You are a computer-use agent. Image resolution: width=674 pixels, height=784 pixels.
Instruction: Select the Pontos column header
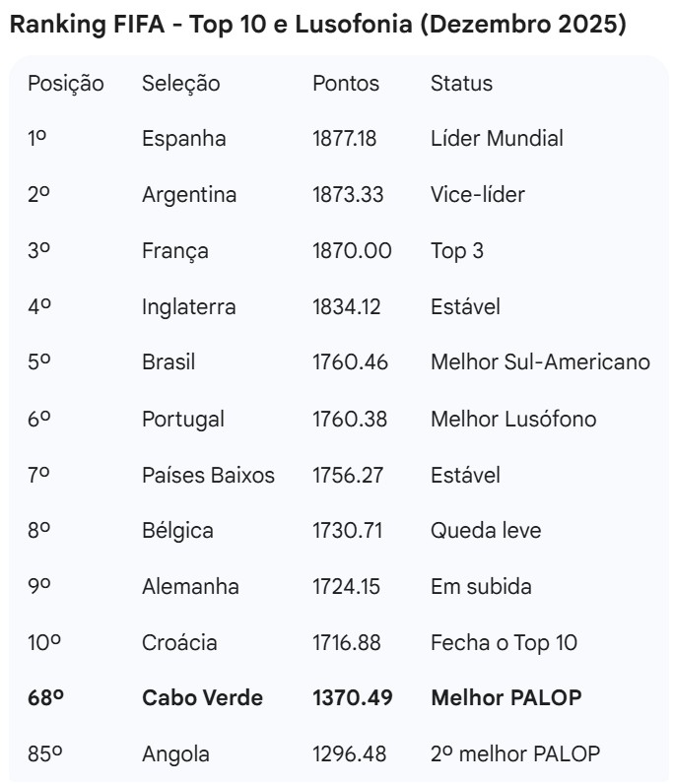pos(345,83)
